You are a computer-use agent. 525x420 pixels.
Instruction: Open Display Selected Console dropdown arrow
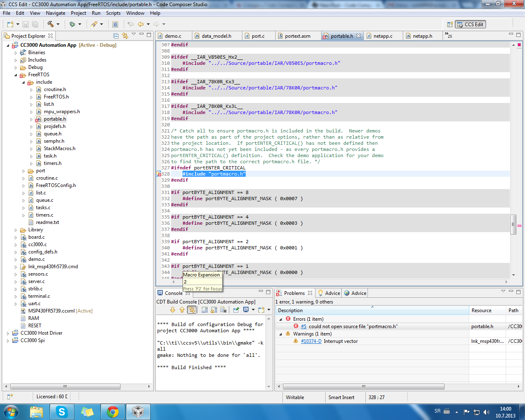click(253, 310)
